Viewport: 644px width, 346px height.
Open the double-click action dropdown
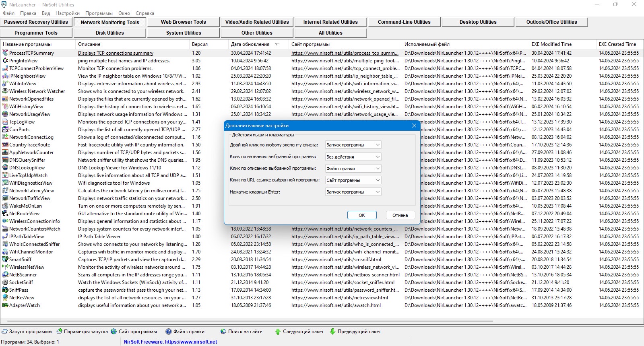(x=353, y=145)
